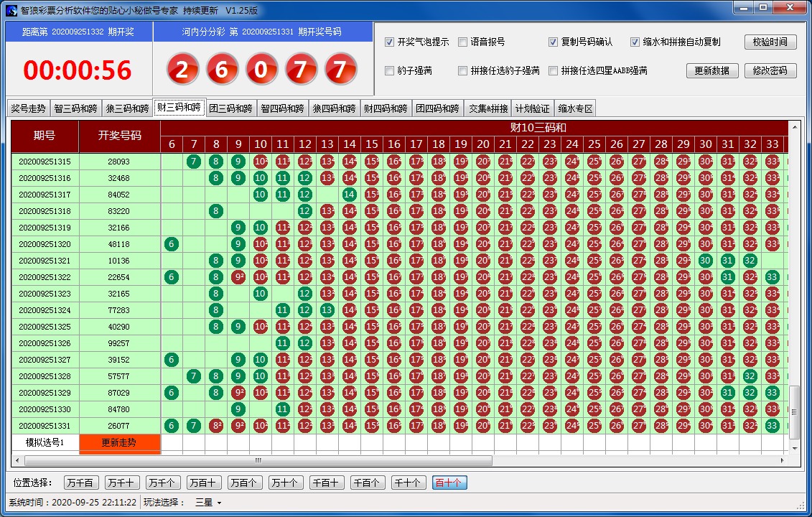Image resolution: width=812 pixels, height=517 pixels.
Task: Open the 交集&拼接 tab
Action: (x=488, y=109)
